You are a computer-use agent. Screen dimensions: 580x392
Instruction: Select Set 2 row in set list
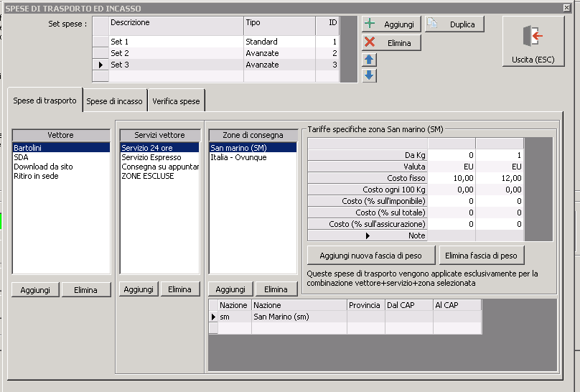(x=215, y=53)
